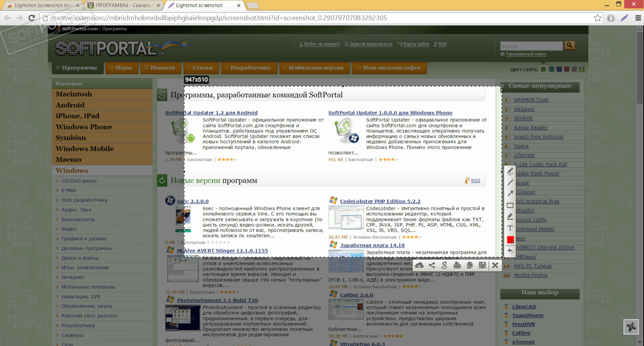644x346 pixels.
Task: Open the Мобильная версия menu tab
Action: (x=314, y=68)
